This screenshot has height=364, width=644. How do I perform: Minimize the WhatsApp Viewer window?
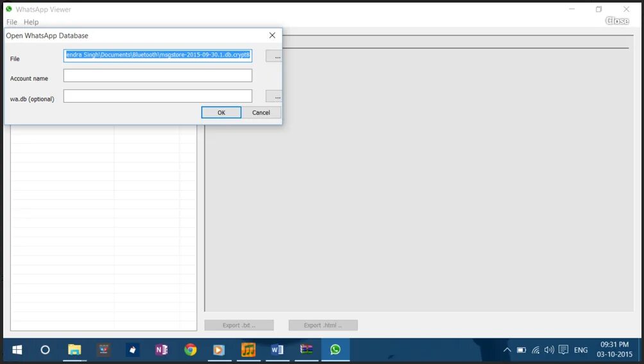(572, 9)
